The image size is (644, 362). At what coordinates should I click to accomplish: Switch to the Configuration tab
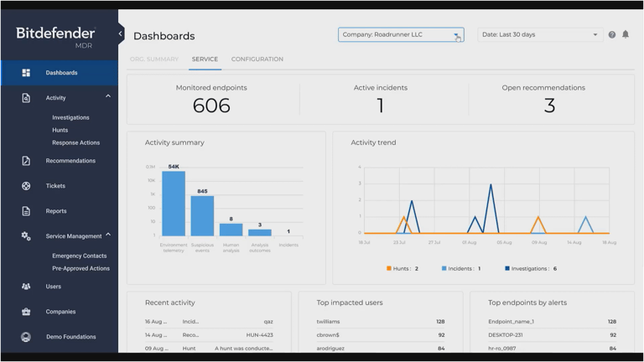click(x=257, y=59)
